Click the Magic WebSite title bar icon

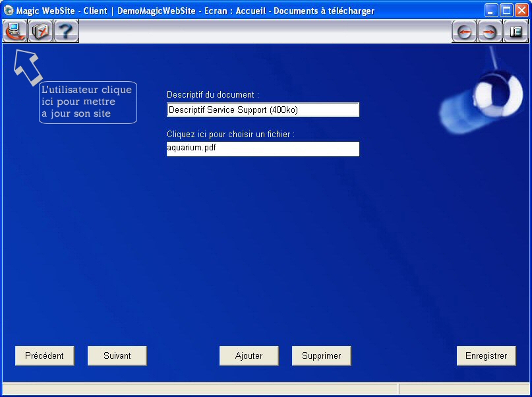9,11
